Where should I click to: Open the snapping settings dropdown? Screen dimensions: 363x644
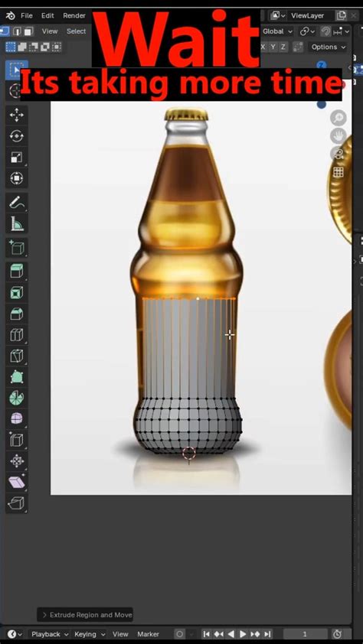point(342,31)
